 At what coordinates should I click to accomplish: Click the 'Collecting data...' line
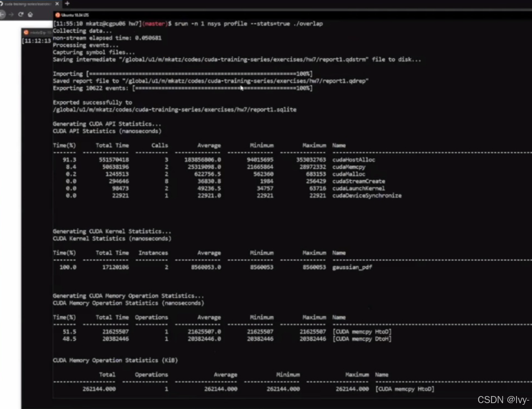[82, 31]
